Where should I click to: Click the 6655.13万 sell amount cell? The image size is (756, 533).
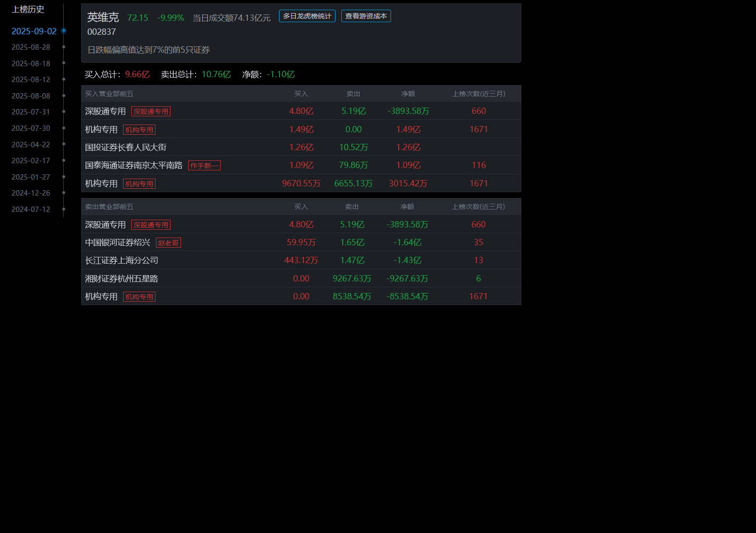(x=353, y=183)
